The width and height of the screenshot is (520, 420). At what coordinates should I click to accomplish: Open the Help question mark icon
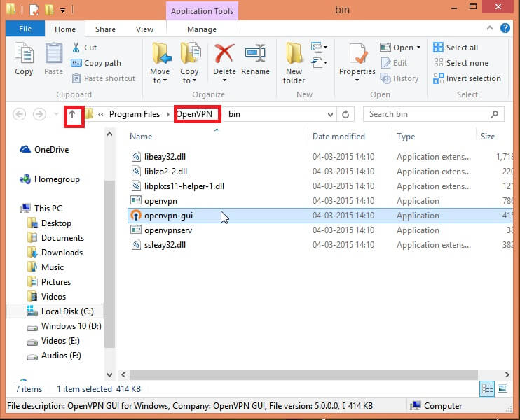tap(505, 29)
